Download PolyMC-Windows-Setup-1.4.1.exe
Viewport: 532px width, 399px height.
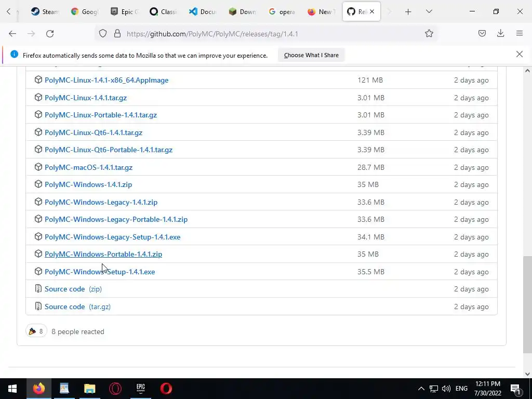coord(100,272)
